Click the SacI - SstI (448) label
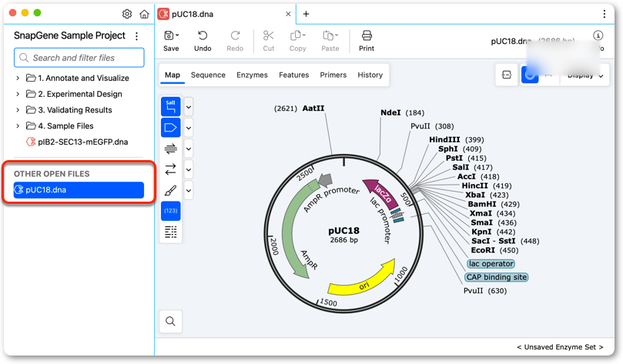The height and width of the screenshot is (364, 623). (505, 241)
